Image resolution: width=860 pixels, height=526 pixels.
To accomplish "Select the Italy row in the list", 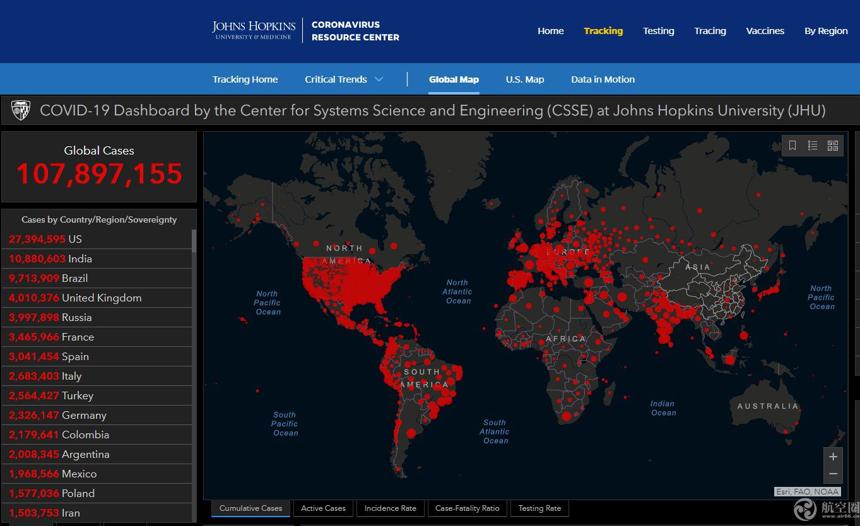I will (97, 376).
